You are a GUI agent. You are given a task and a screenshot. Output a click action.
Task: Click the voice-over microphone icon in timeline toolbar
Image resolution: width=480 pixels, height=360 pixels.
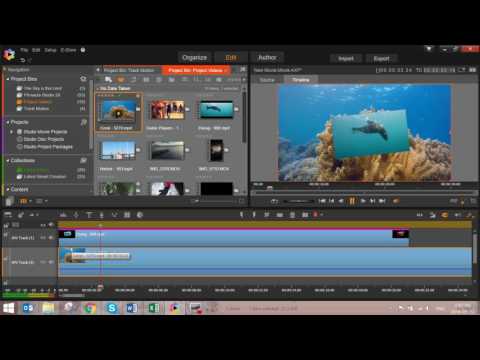(x=102, y=215)
